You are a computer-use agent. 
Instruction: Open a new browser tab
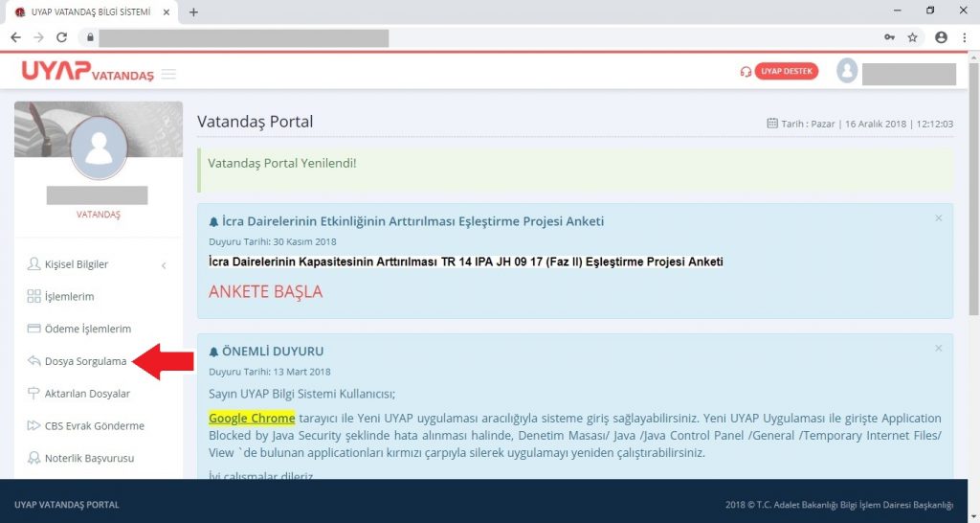[193, 12]
